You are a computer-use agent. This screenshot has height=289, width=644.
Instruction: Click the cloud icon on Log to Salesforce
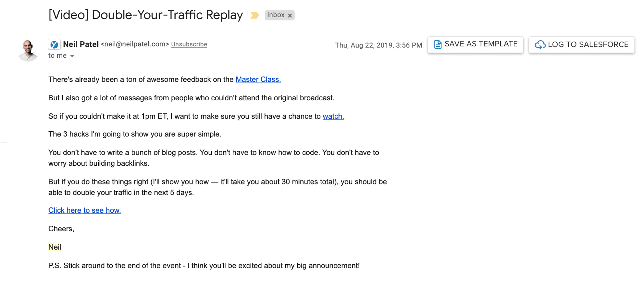click(540, 45)
